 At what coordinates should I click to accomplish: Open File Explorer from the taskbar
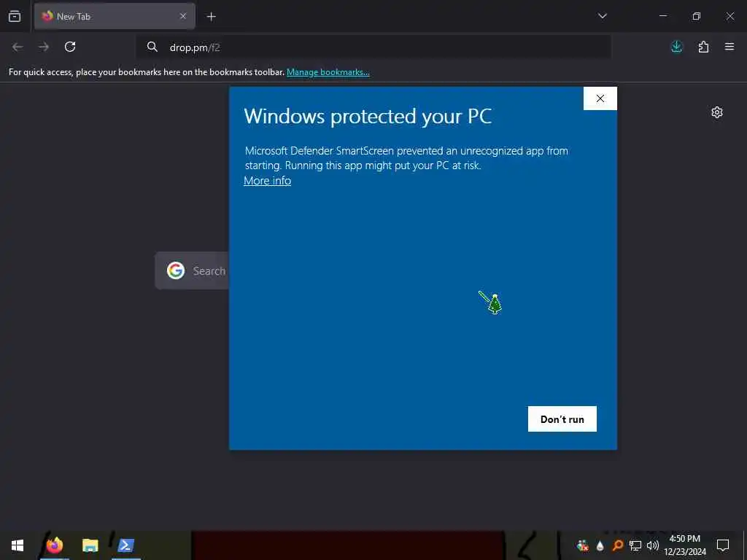point(90,545)
